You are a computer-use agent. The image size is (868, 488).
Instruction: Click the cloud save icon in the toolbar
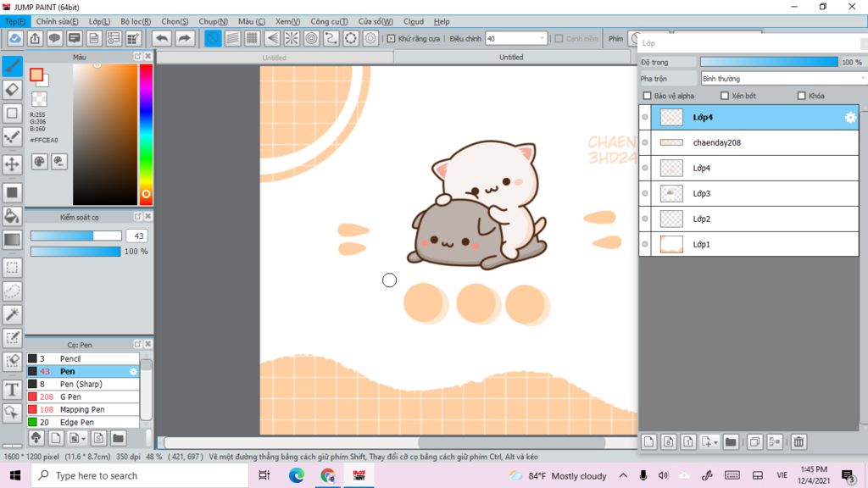click(x=15, y=38)
